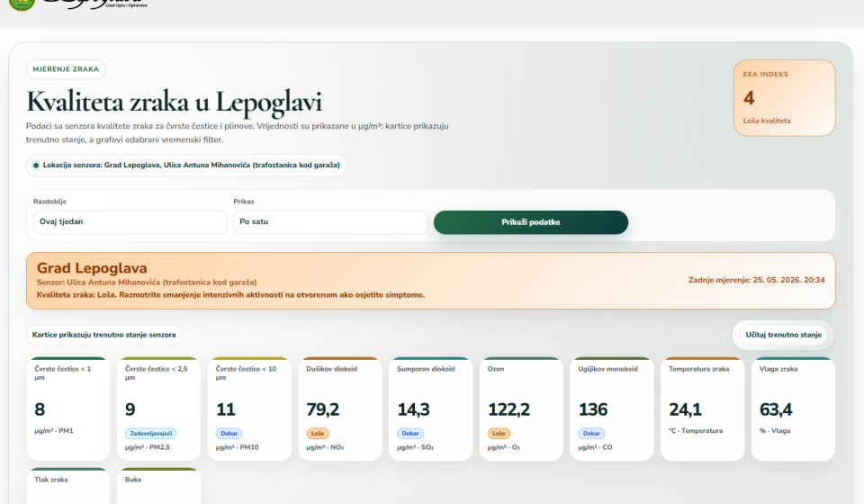Screen dimensions: 864x504
Task: Click the MJERENJE ZRAKA label pill
Action: (66, 69)
